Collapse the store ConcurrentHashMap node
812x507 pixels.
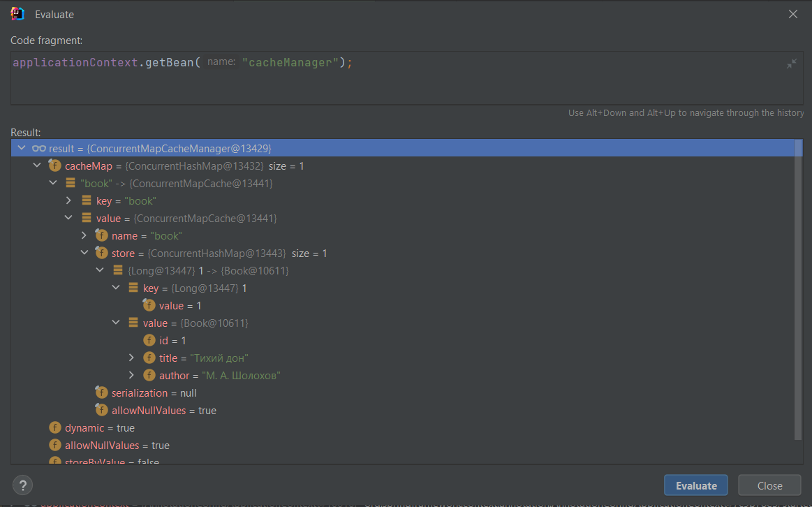point(84,253)
